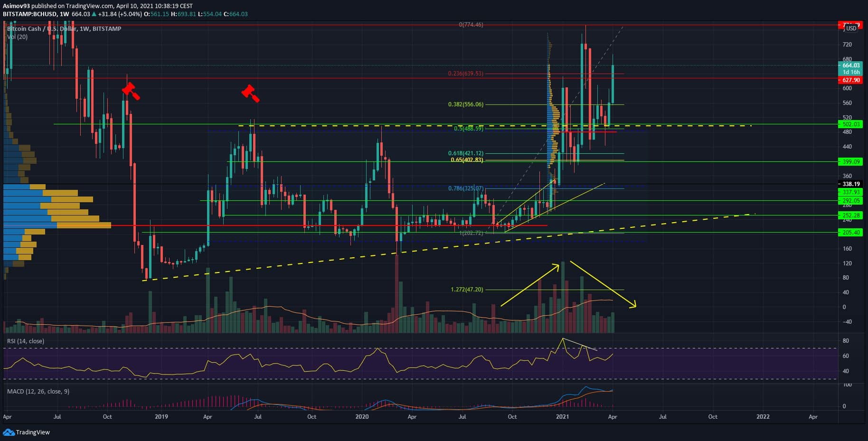Click the TradingView logo icon
This screenshot has width=868, height=441.
9,432
